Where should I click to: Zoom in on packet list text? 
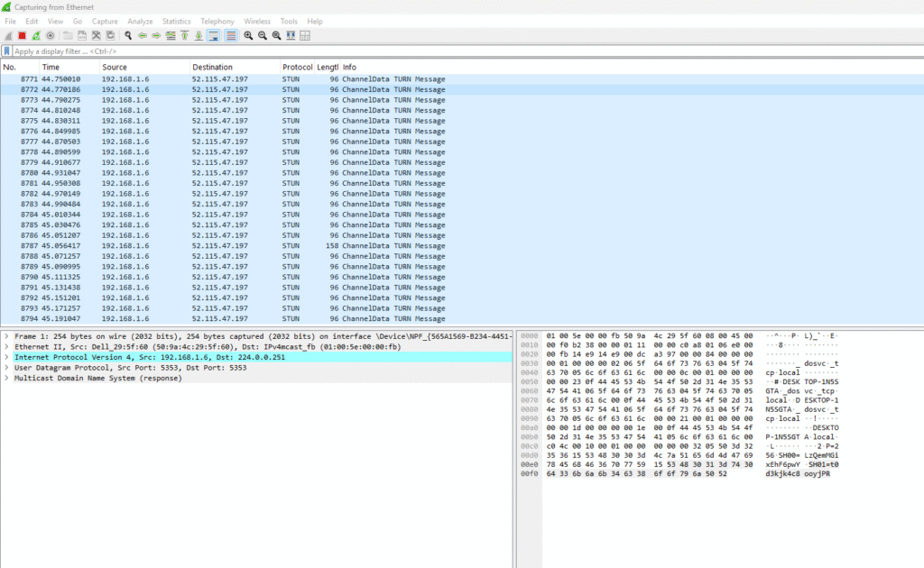tap(248, 35)
